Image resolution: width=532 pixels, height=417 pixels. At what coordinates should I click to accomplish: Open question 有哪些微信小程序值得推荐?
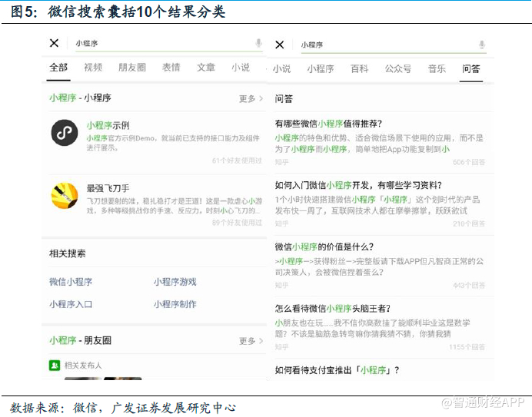click(328, 124)
